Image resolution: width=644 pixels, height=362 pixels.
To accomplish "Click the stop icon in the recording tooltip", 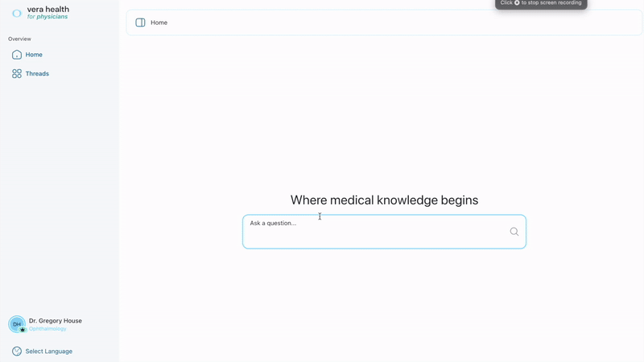I will click(517, 3).
